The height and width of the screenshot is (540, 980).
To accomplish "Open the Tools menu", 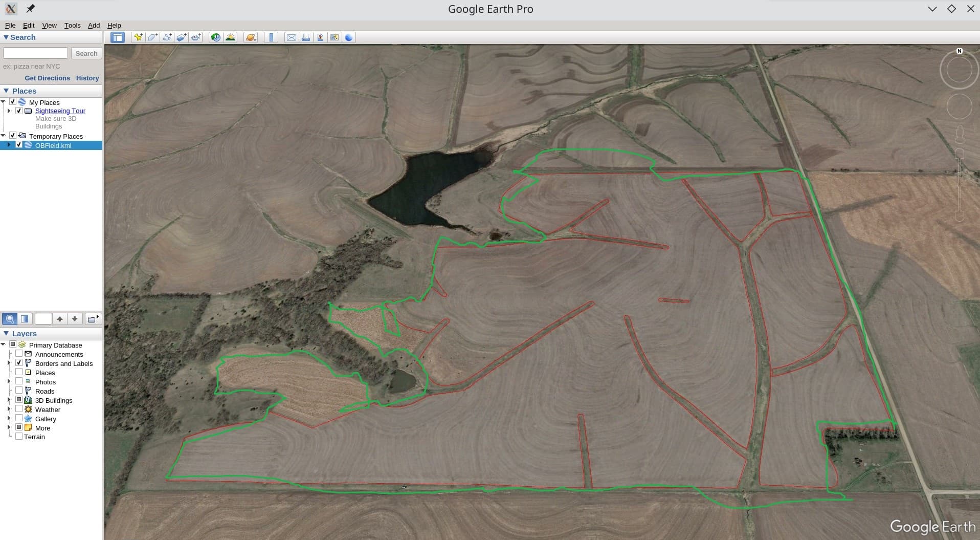I will pos(72,25).
